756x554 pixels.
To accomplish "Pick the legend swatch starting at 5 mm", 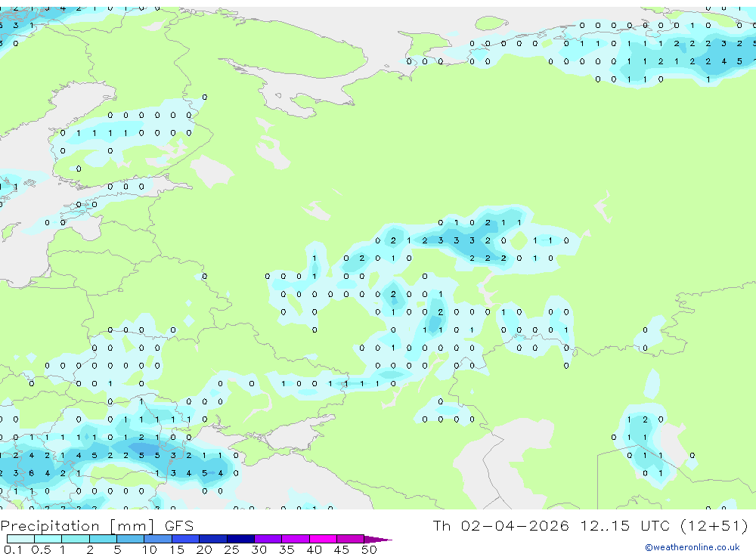I will [131, 539].
